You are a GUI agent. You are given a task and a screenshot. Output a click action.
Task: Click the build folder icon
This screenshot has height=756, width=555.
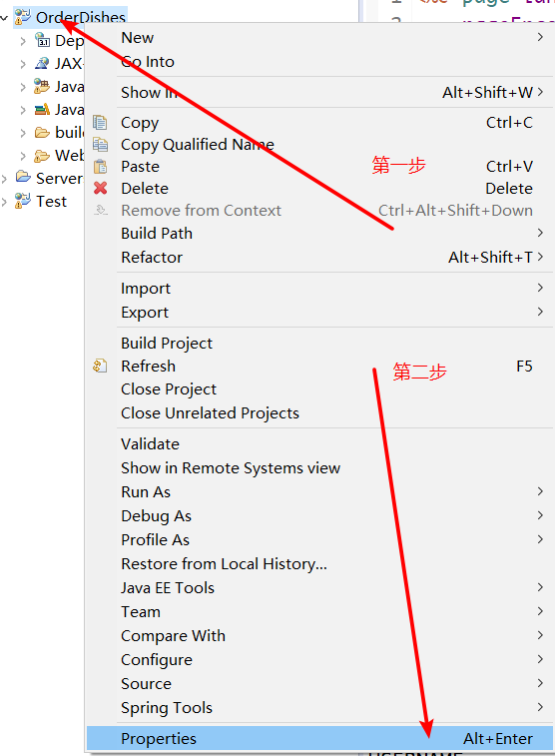pos(42,132)
